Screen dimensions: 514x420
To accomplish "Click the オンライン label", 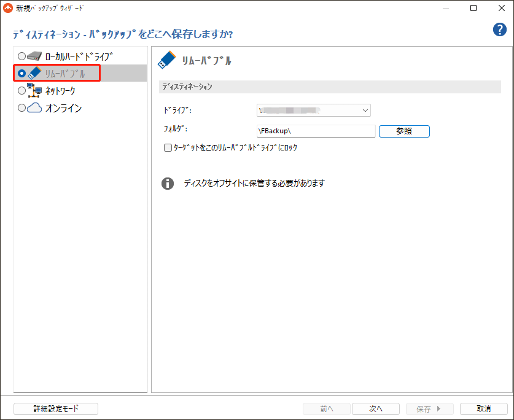I will tap(64, 108).
